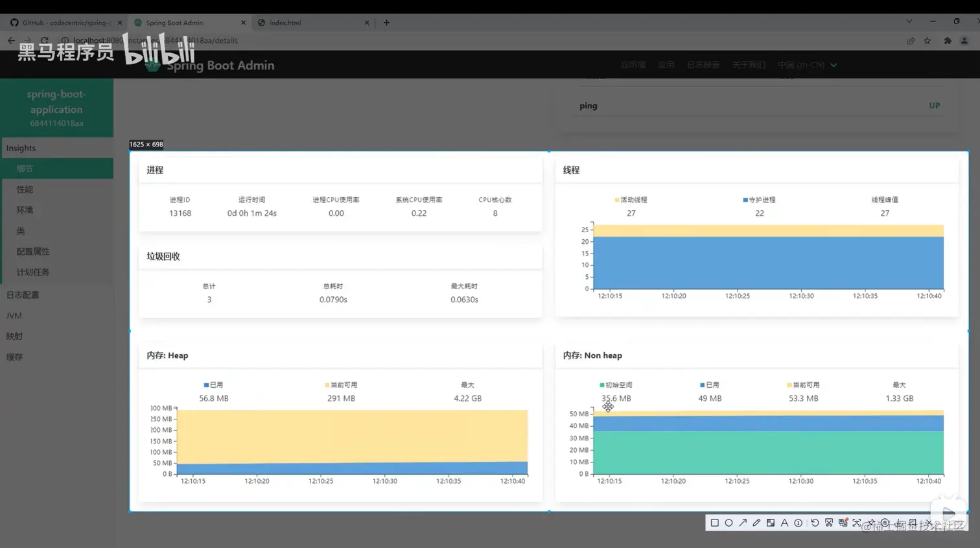Open 环境 in the sidebar

click(56, 210)
